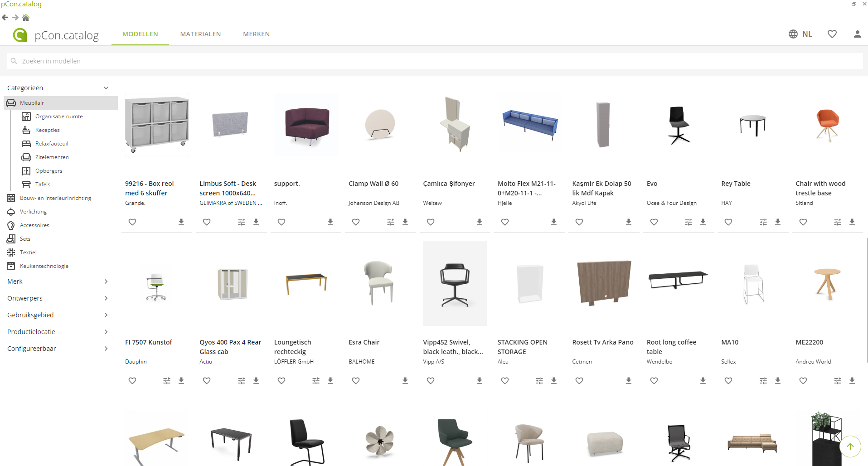
Task: Download the 99216 Box reol model
Action: (x=181, y=222)
